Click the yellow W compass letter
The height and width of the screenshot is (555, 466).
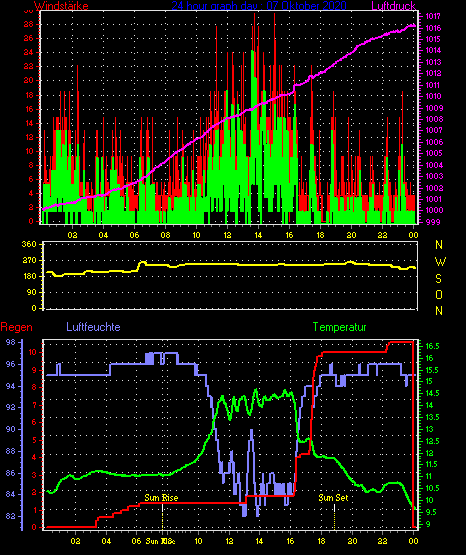coord(440,262)
